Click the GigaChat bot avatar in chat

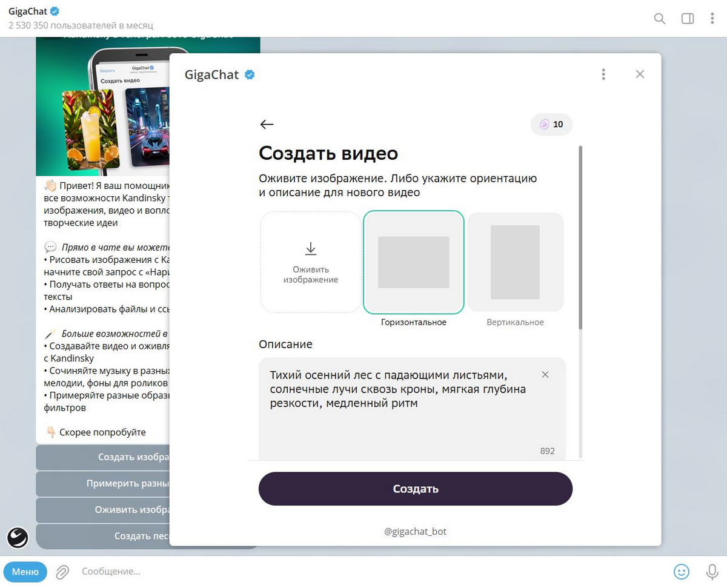18,537
